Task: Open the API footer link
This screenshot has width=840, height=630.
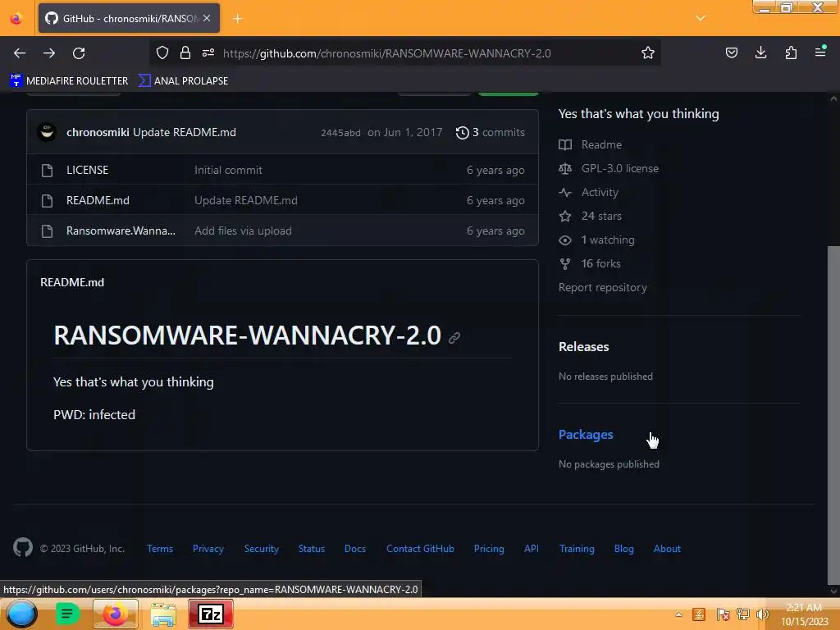Action: point(532,549)
